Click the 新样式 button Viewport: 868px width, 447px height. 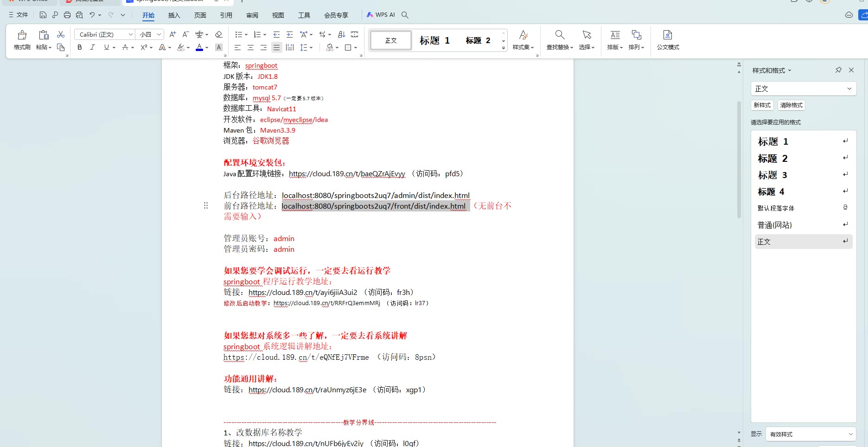click(x=762, y=105)
